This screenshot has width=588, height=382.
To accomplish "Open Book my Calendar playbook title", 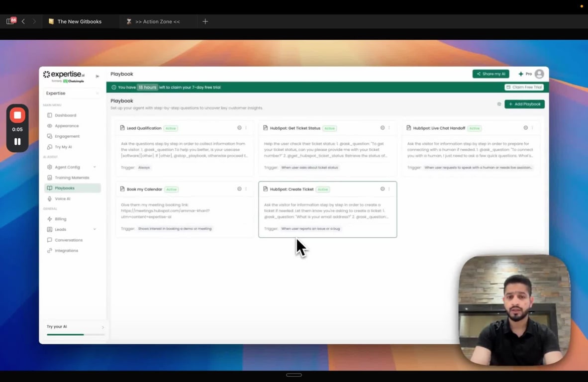I will click(144, 190).
